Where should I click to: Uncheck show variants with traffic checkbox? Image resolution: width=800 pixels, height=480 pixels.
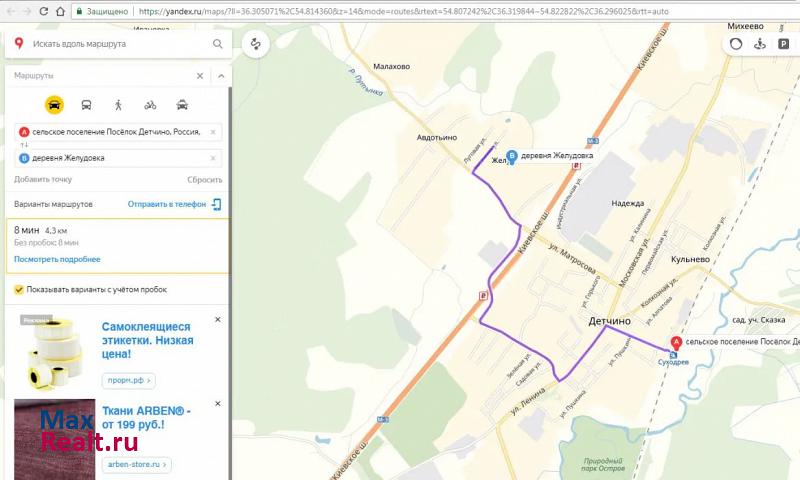point(19,290)
